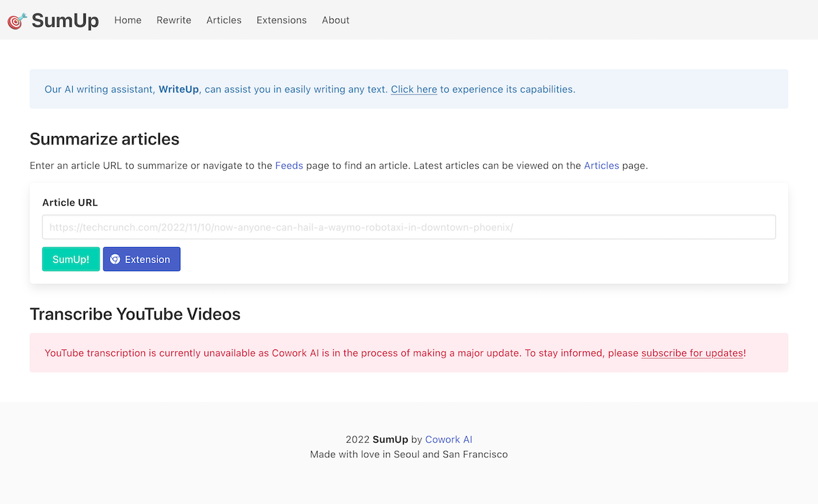Click the SumUp target logo icon
818x504 pixels.
click(x=17, y=20)
